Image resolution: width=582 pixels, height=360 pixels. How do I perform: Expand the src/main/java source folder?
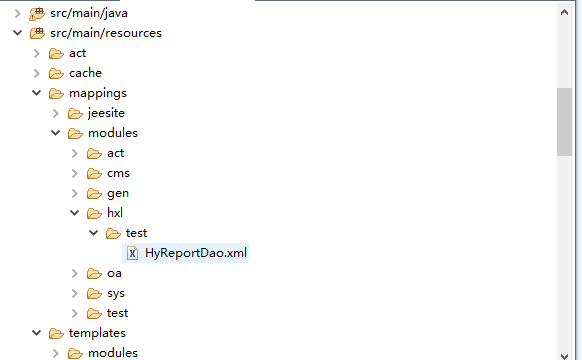coord(17,13)
